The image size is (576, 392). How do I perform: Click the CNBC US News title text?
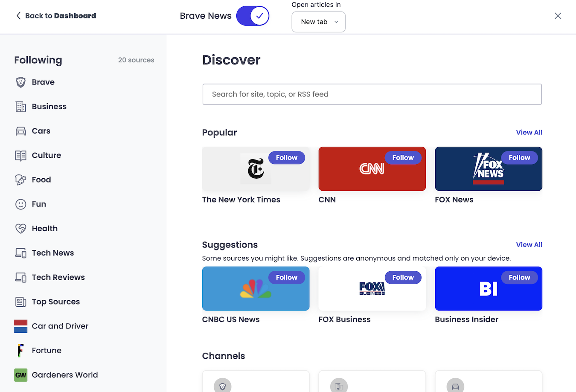(231, 319)
